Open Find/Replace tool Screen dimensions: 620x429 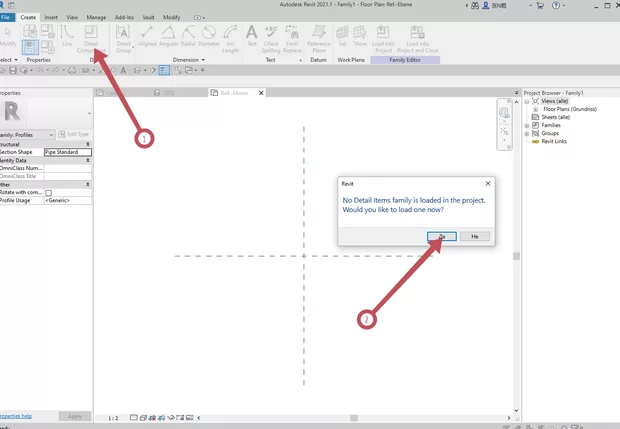click(292, 39)
